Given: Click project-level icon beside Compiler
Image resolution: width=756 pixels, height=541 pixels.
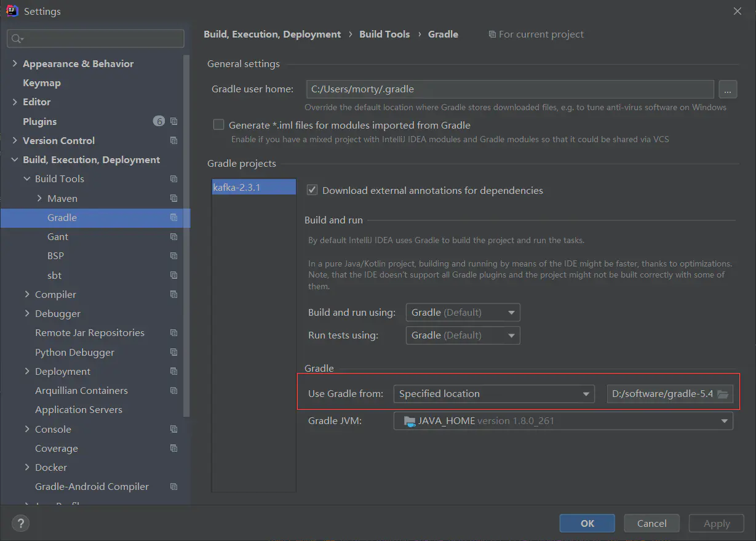Looking at the screenshot, I should (x=174, y=294).
